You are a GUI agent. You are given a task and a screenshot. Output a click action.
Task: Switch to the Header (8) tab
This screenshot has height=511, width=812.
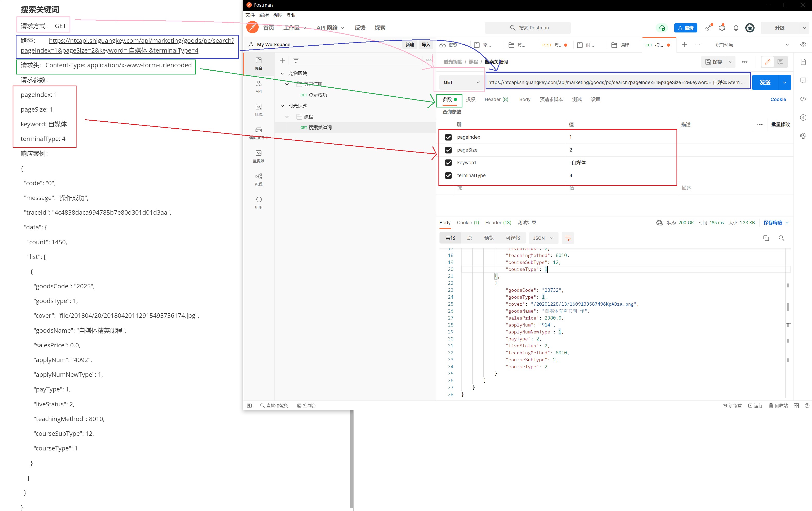(x=496, y=99)
